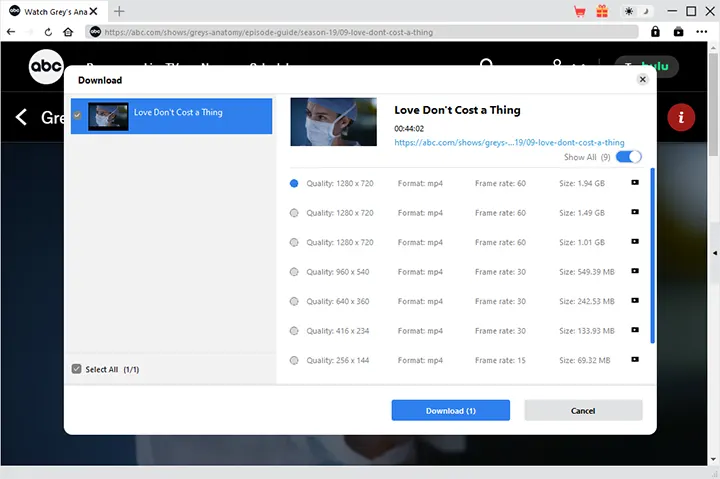Reload the page with the refresh icon

pyautogui.click(x=48, y=32)
